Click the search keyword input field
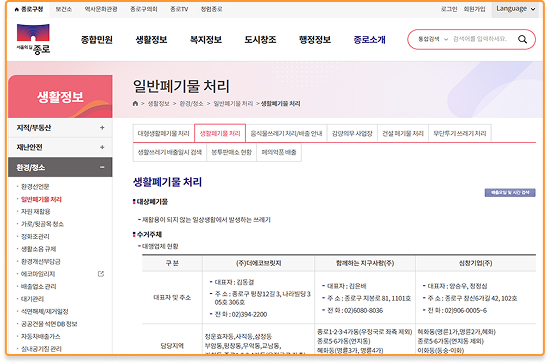Image resolution: width=549 pixels, height=364 pixels. pyautogui.click(x=480, y=39)
